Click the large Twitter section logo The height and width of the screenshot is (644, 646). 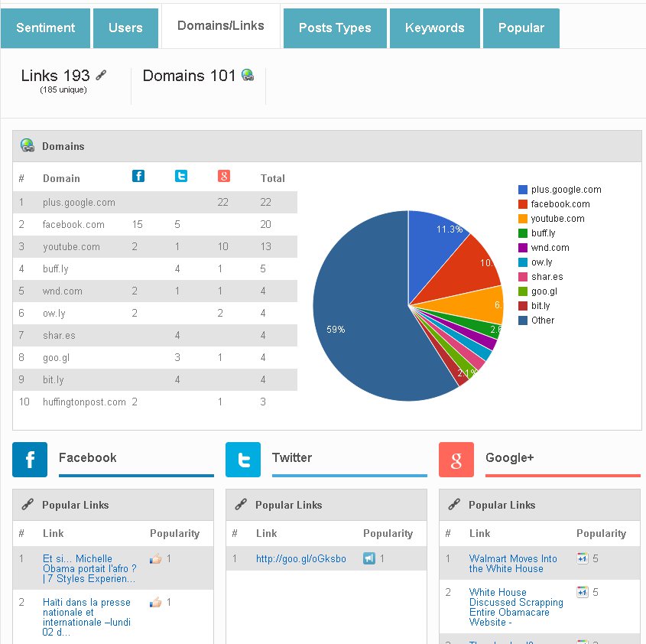(x=243, y=460)
